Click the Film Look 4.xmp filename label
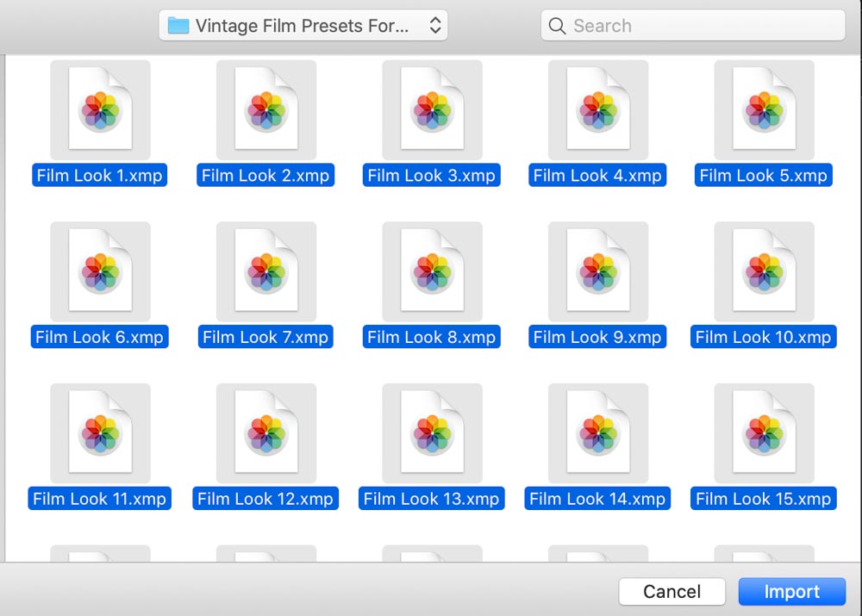Image resolution: width=862 pixels, height=616 pixels. [597, 175]
